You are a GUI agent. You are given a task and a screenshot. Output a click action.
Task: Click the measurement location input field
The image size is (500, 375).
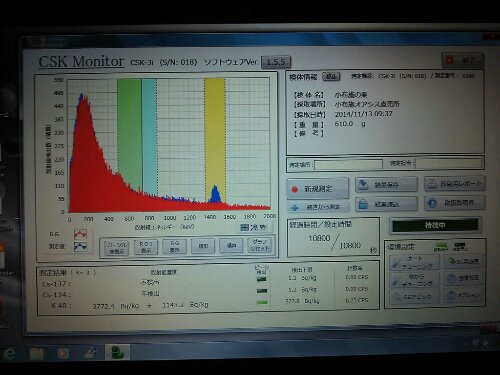pos(348,164)
